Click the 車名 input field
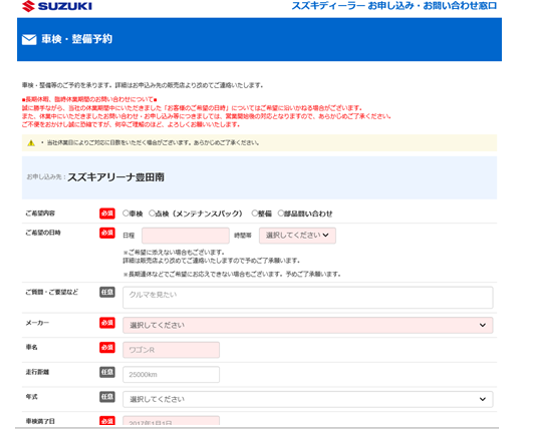Viewport: 548px width, 431px height. click(171, 350)
